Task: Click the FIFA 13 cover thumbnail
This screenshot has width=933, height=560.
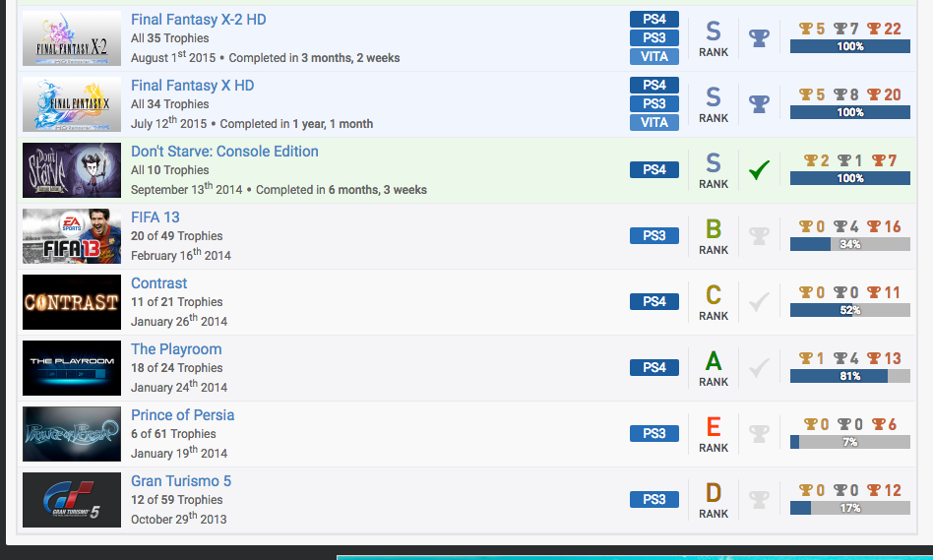Action: tap(72, 236)
